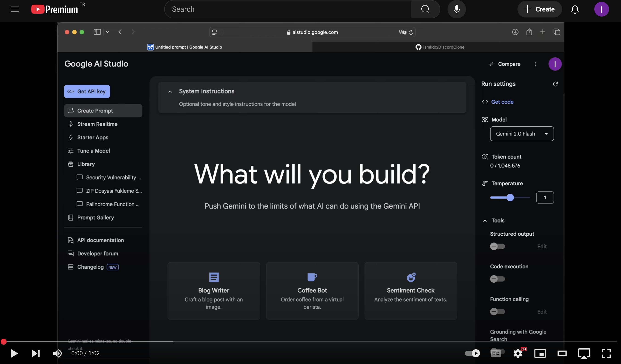Collapse the System Instructions section
The height and width of the screenshot is (364, 621).
(x=170, y=91)
